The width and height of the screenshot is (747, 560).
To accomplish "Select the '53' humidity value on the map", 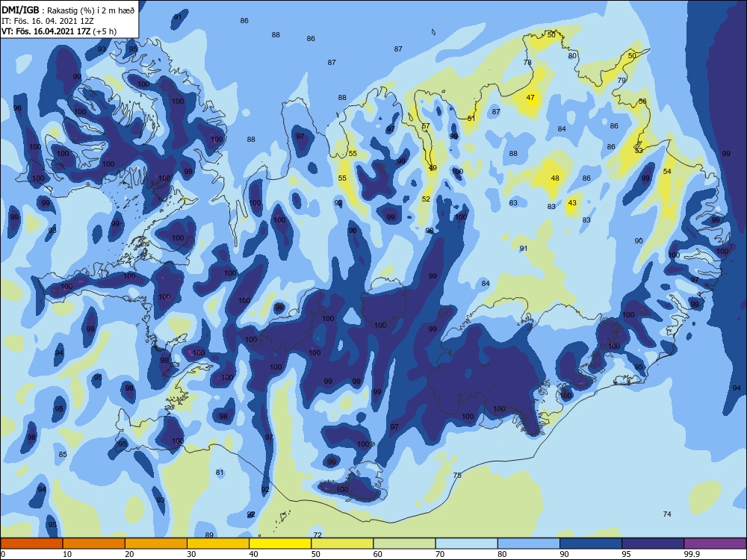I will pyautogui.click(x=639, y=151).
